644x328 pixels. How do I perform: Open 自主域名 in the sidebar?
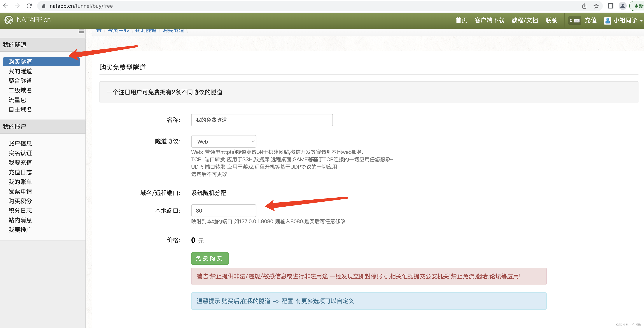click(x=20, y=109)
